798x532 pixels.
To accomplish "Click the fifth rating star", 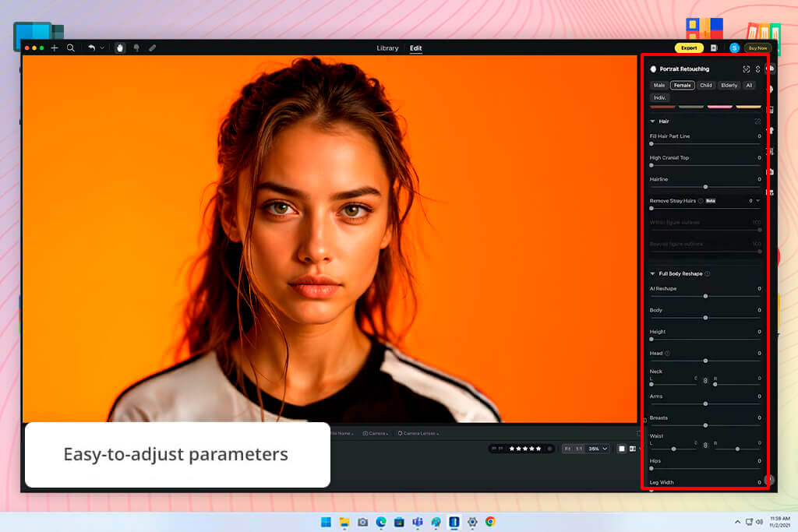I will click(x=538, y=449).
